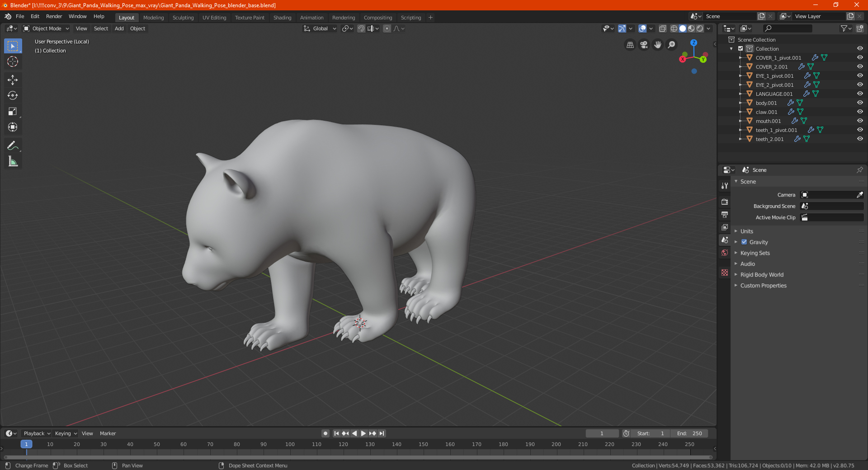This screenshot has height=470, width=868.
Task: Hide claw.001 in viewport
Action: click(860, 112)
